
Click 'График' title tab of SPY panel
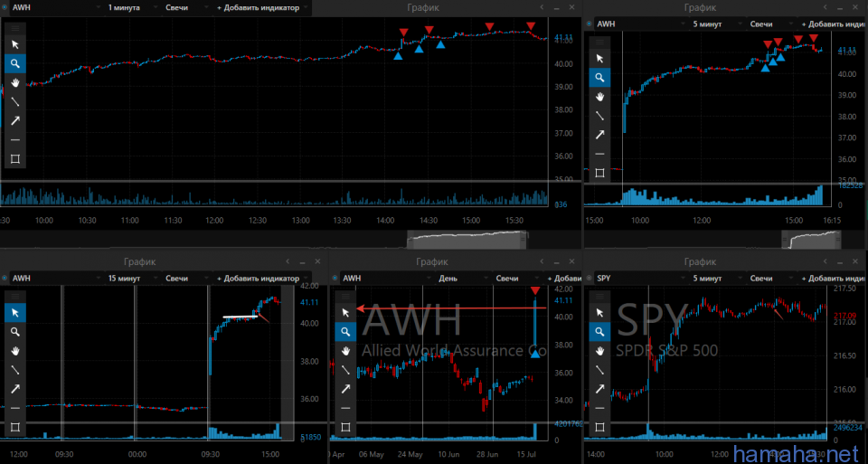pos(700,262)
